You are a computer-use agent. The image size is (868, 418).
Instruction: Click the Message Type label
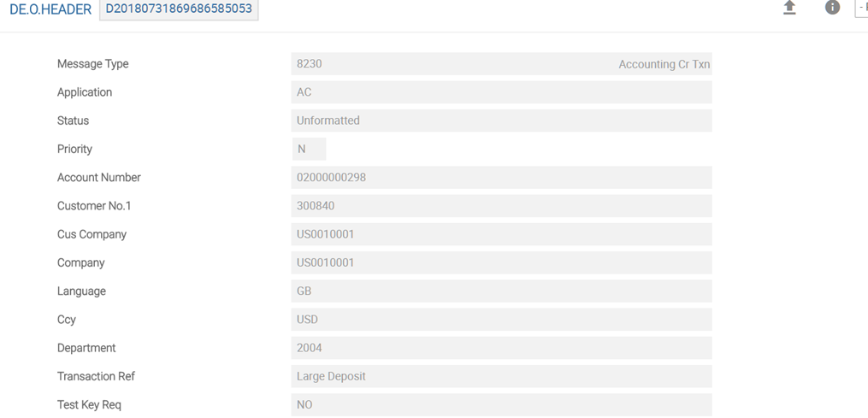tap(92, 64)
